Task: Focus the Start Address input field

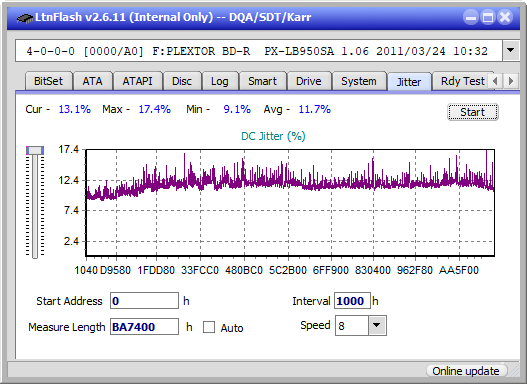Action: coord(145,301)
